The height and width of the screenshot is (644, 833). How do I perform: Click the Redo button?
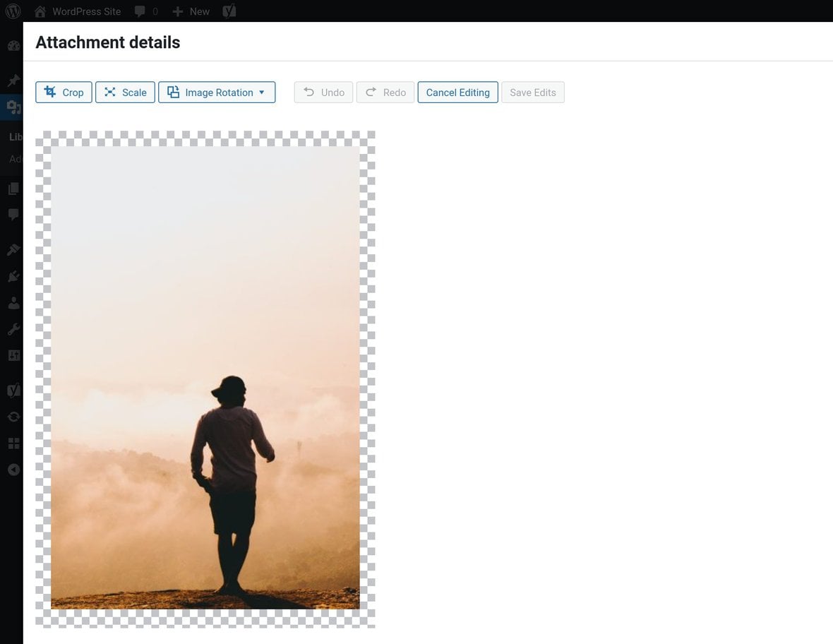[385, 92]
